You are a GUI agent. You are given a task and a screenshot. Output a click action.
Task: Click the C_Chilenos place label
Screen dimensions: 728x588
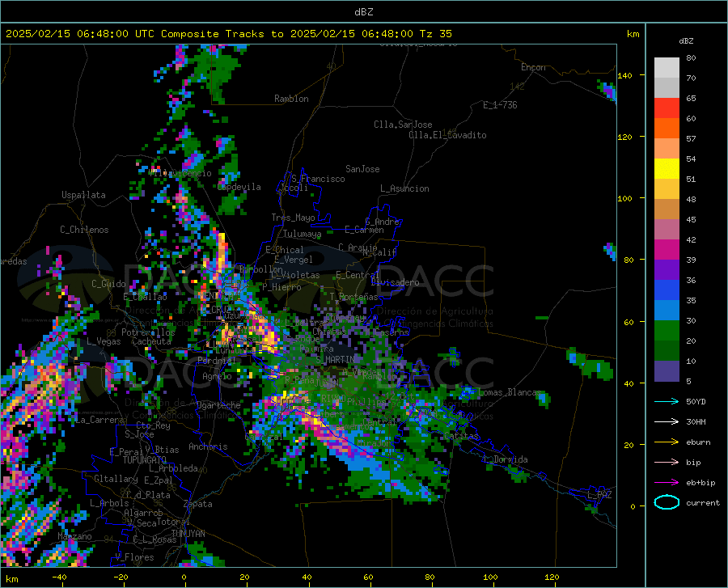click(84, 230)
